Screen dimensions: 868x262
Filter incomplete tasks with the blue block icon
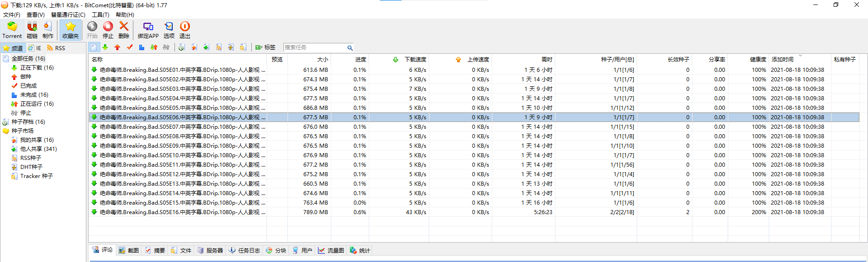(x=142, y=47)
